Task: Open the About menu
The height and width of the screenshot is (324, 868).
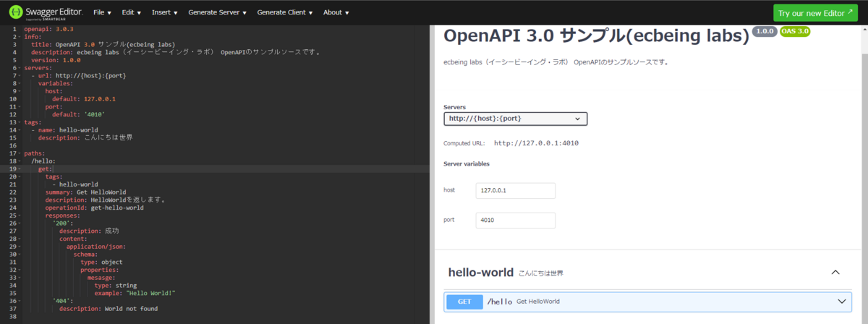Action: coord(336,12)
